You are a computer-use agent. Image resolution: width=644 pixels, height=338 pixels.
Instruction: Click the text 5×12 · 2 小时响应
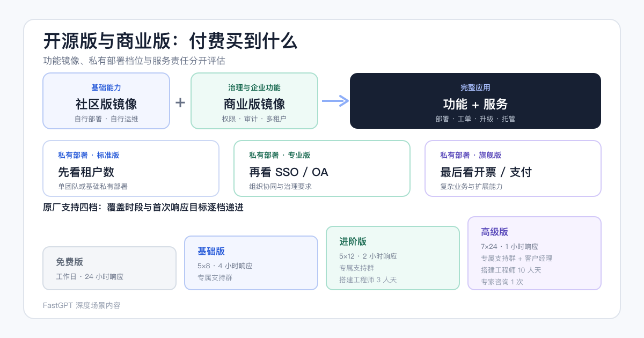point(368,256)
